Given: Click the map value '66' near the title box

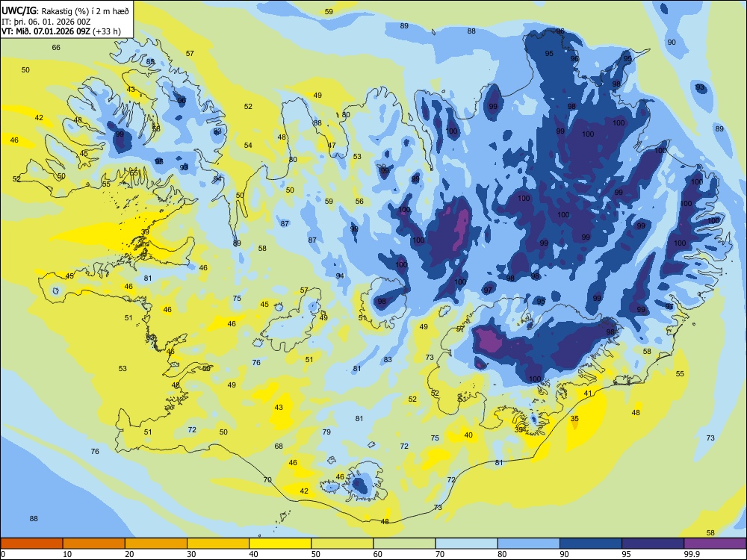Looking at the screenshot, I should (56, 48).
